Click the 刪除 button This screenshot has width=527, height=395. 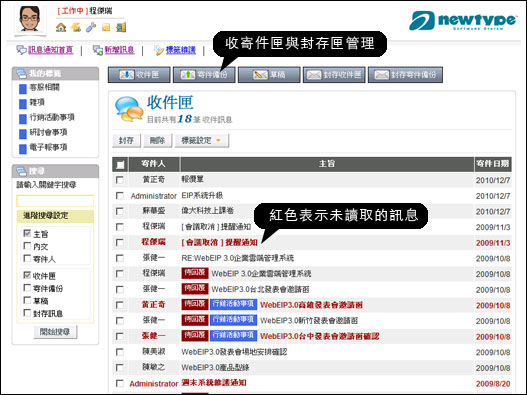tap(158, 141)
